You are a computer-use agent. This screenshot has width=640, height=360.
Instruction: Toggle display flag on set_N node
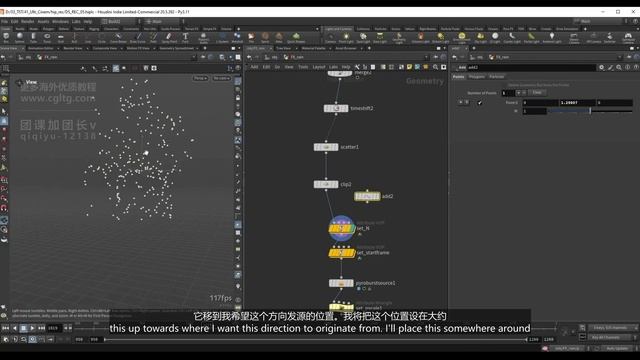click(353, 229)
